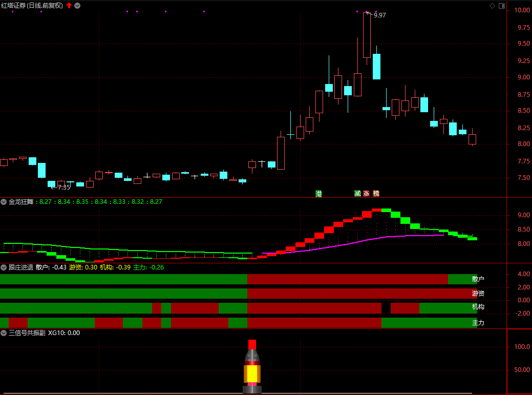This screenshot has width=532, height=395.
Task: Click the 游资: 0.30 value
Action: tap(83, 267)
